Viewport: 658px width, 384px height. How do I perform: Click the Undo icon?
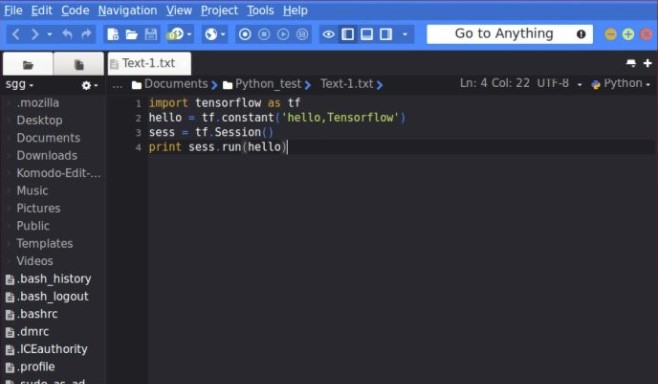click(x=67, y=34)
